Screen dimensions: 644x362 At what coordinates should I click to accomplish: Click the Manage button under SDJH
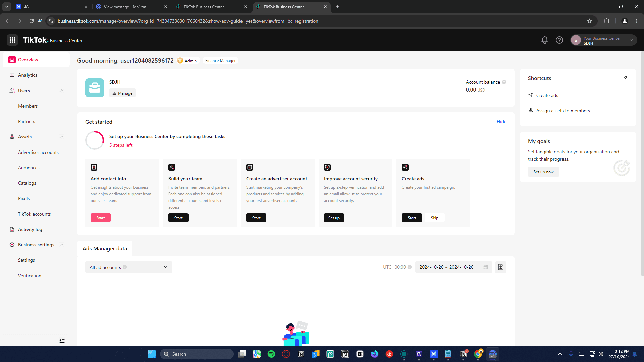tap(122, 93)
